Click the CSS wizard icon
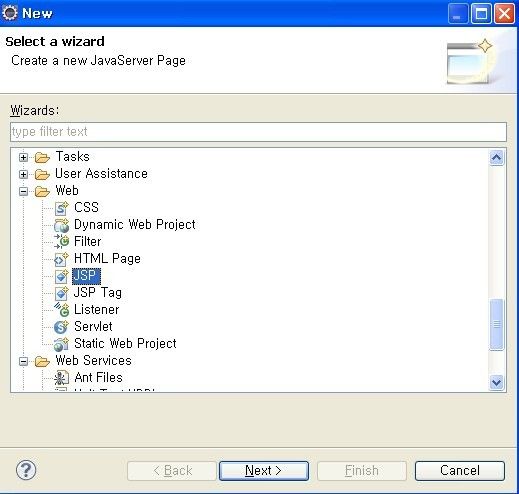The height and width of the screenshot is (494, 519). pyautogui.click(x=61, y=208)
